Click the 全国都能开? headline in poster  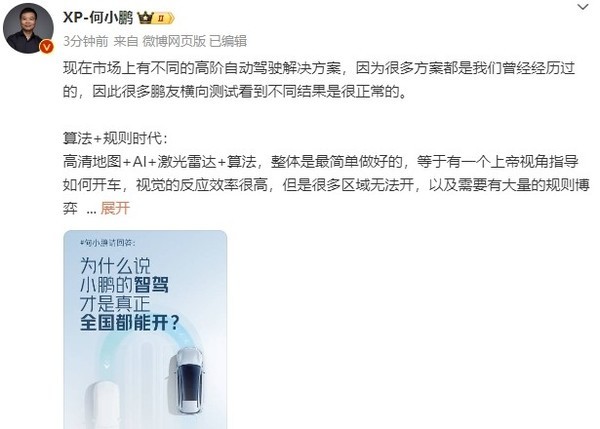pyautogui.click(x=130, y=323)
